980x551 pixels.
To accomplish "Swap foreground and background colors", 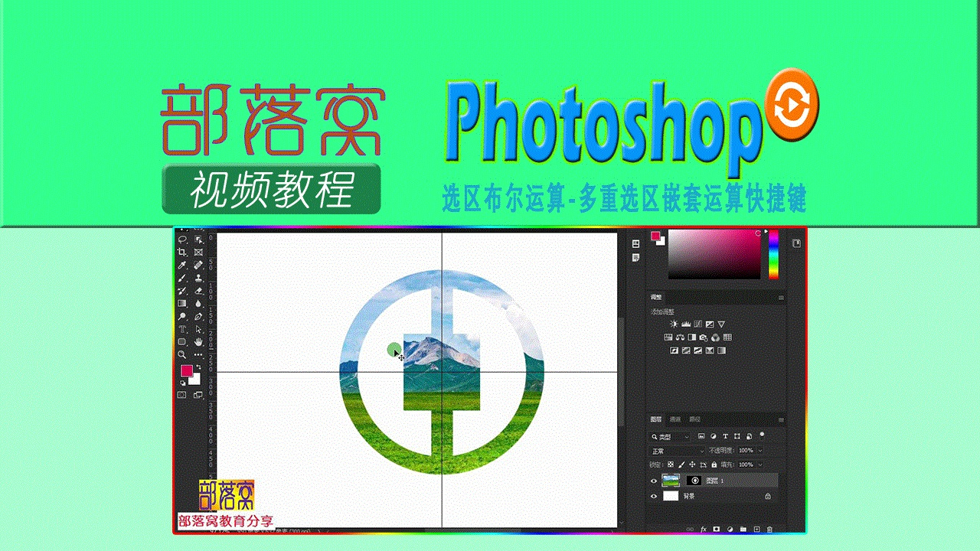I will click(x=198, y=367).
